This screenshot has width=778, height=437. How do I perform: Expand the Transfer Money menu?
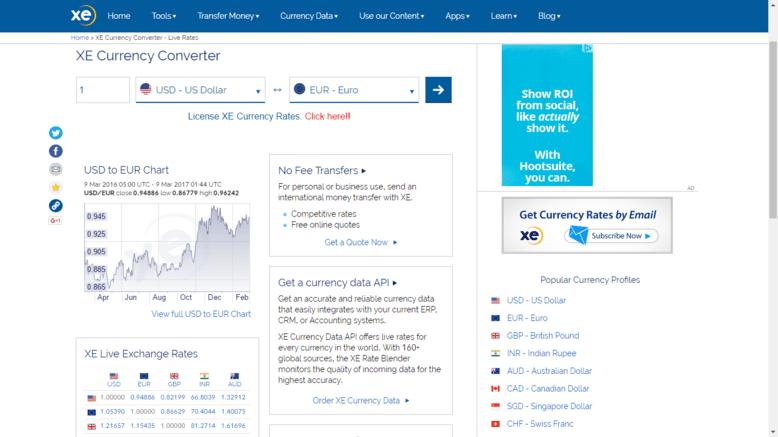[228, 16]
